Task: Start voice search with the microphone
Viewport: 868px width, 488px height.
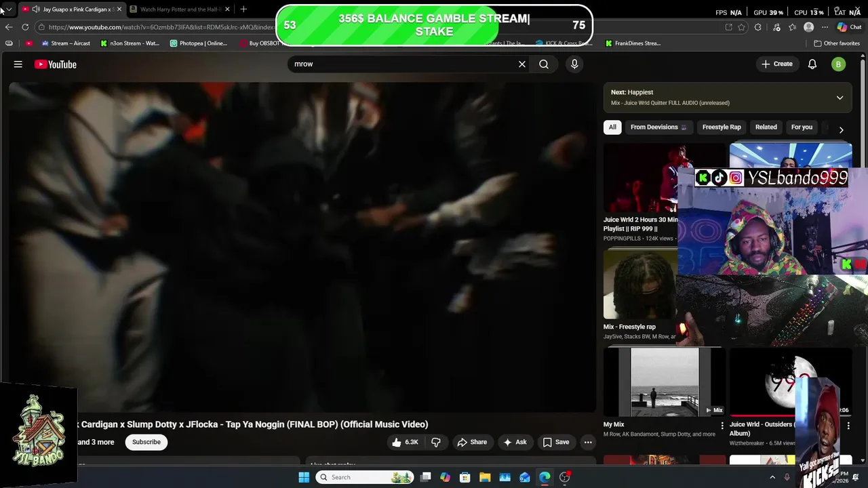Action: pos(574,64)
